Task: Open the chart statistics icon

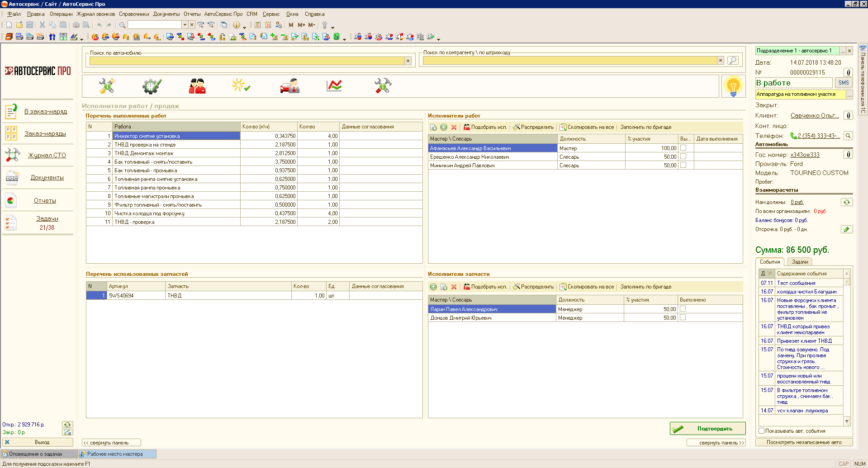Action: pyautogui.click(x=334, y=85)
